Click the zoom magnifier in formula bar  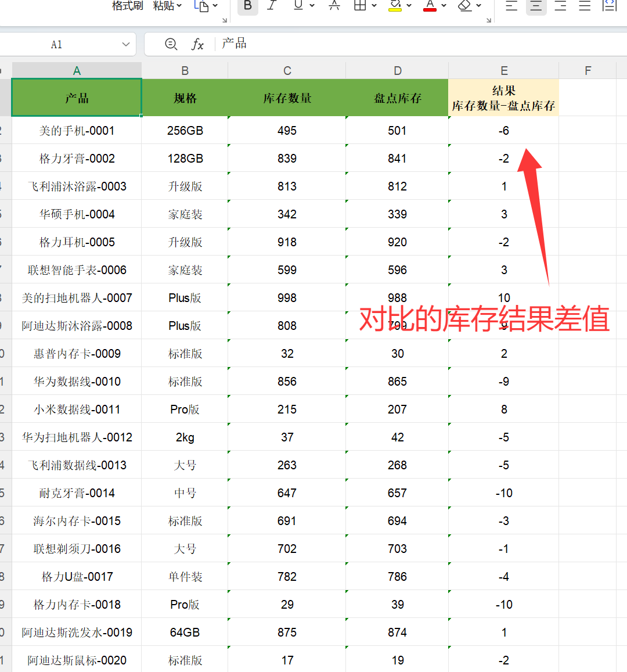coord(171,44)
